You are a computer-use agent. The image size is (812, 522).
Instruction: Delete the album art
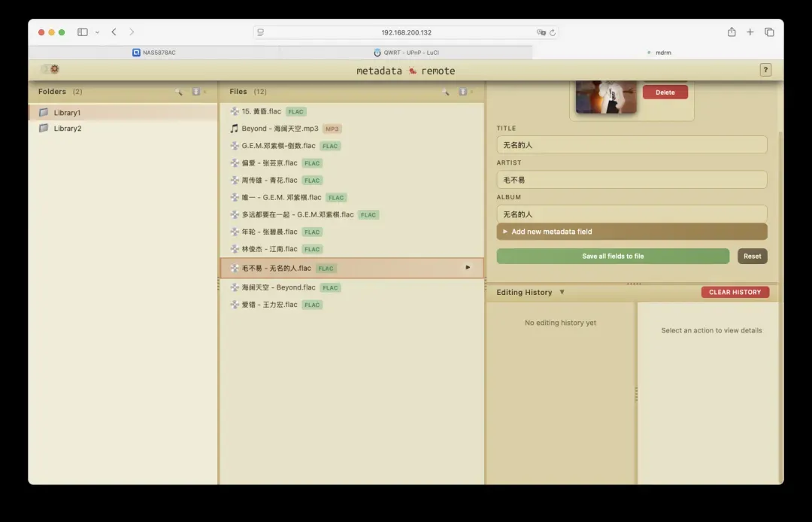coord(665,93)
